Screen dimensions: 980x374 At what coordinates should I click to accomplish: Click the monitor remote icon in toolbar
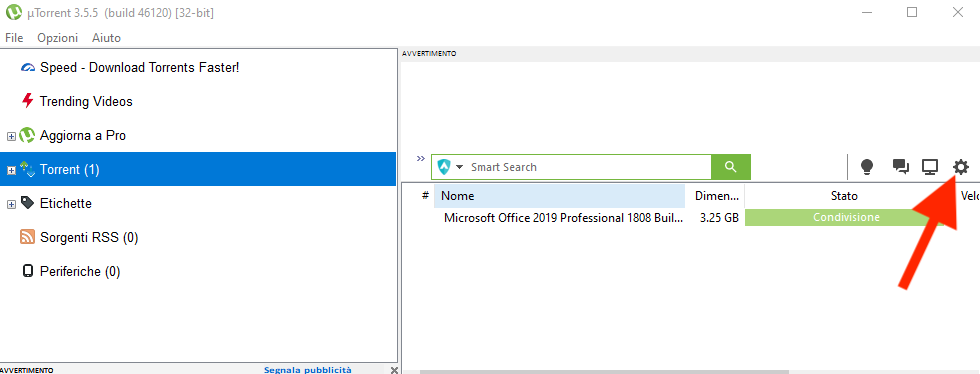(x=931, y=167)
